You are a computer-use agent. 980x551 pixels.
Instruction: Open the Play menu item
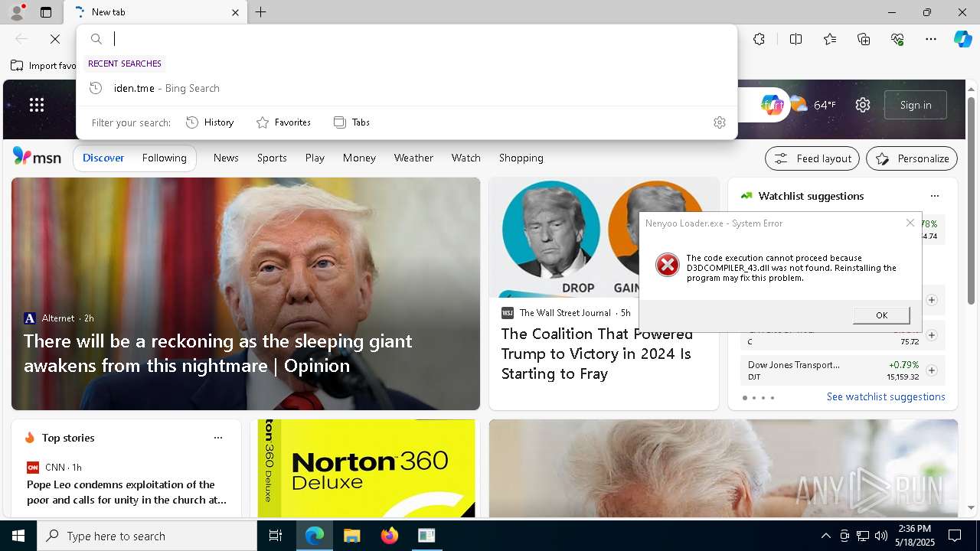(x=315, y=158)
